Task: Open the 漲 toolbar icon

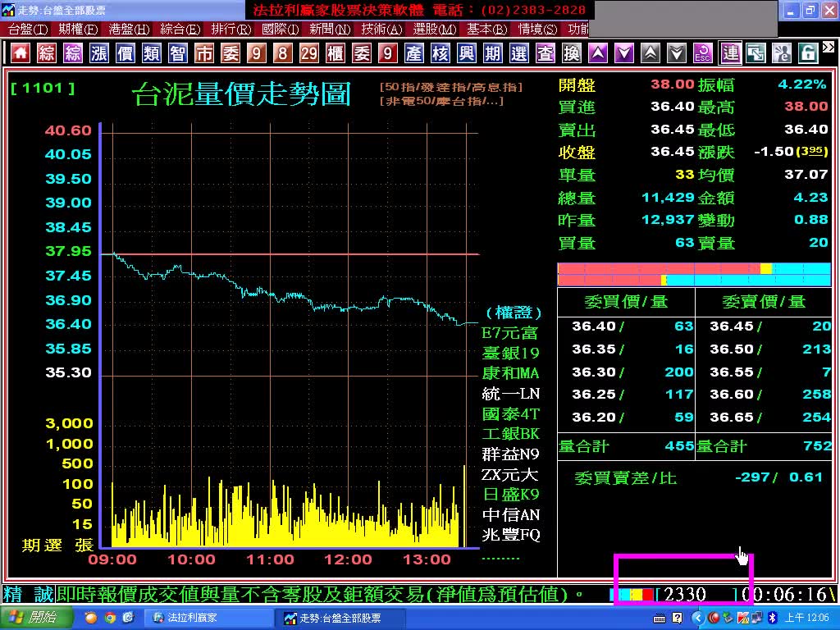Action: (x=99, y=53)
